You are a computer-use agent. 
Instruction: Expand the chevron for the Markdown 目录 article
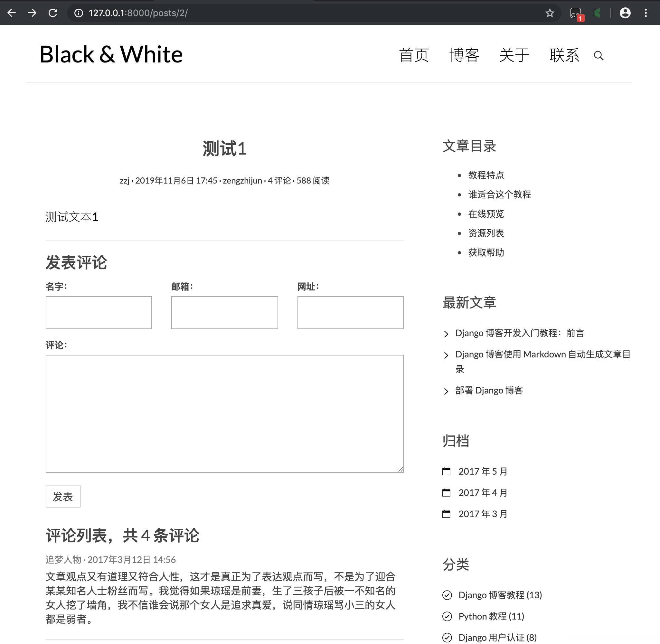pyautogui.click(x=446, y=355)
